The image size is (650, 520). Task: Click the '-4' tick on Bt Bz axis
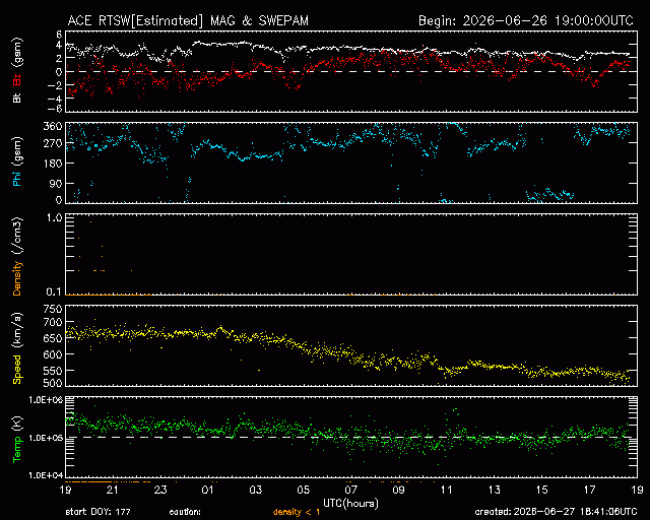(x=56, y=99)
